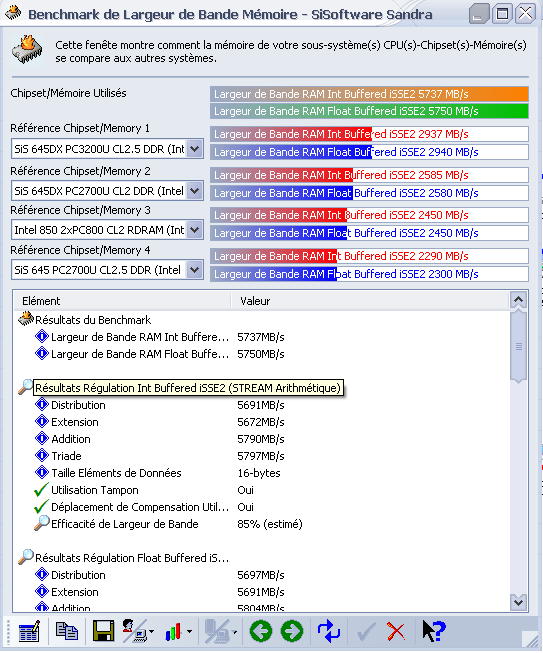Cancel with the red X toolbar icon
543x653 pixels.
coord(396,632)
